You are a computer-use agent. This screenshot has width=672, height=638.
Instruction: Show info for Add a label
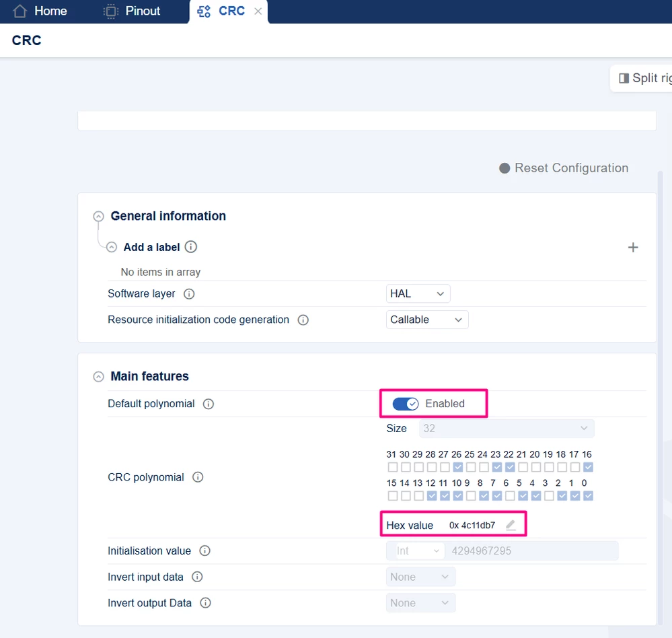[191, 247]
